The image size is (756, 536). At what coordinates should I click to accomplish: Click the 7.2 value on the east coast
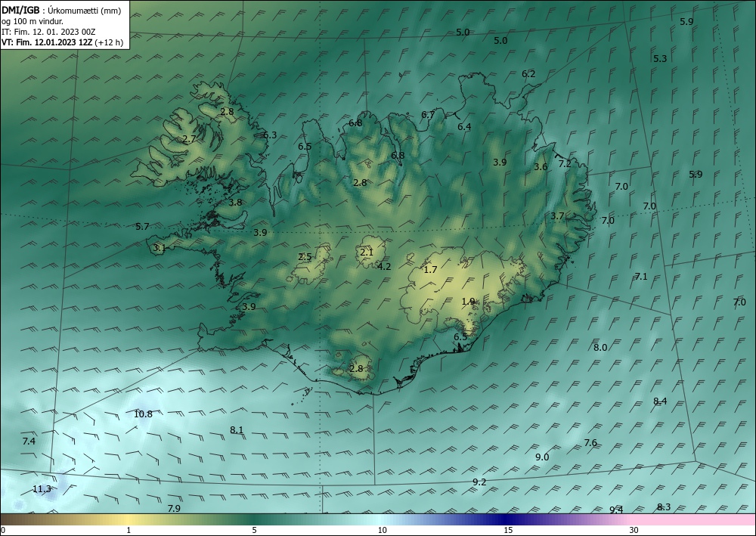[565, 164]
